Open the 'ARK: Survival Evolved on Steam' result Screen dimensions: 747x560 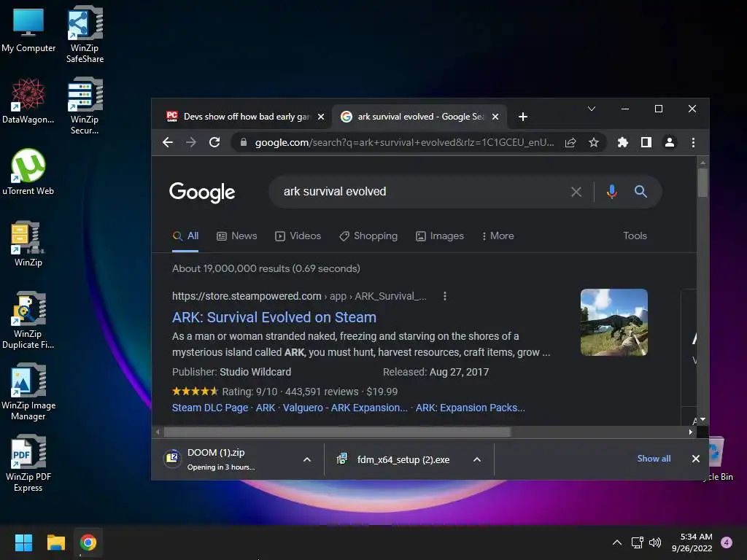click(x=274, y=318)
